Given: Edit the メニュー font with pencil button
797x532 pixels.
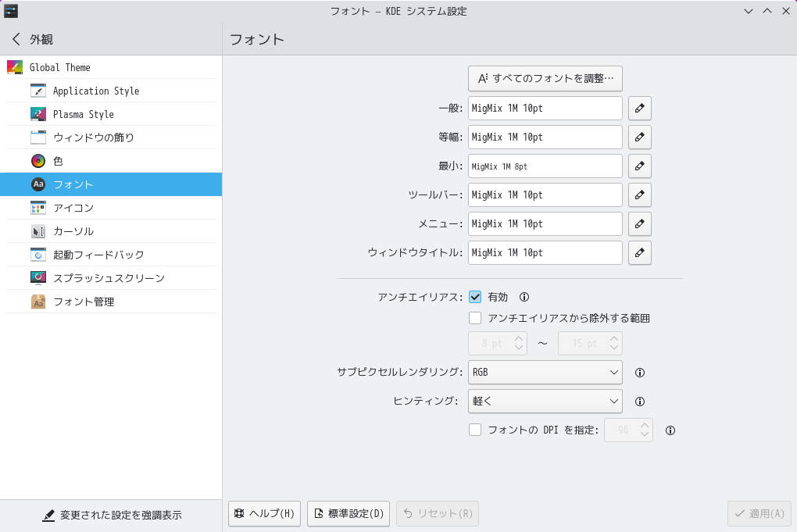Looking at the screenshot, I should click(639, 224).
